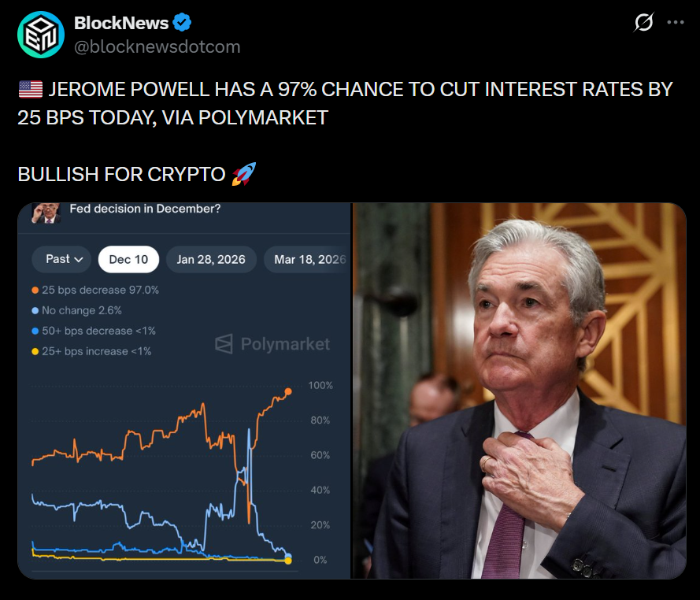
Task: Click the orange 25 bps decrease legend dot
Action: point(35,290)
